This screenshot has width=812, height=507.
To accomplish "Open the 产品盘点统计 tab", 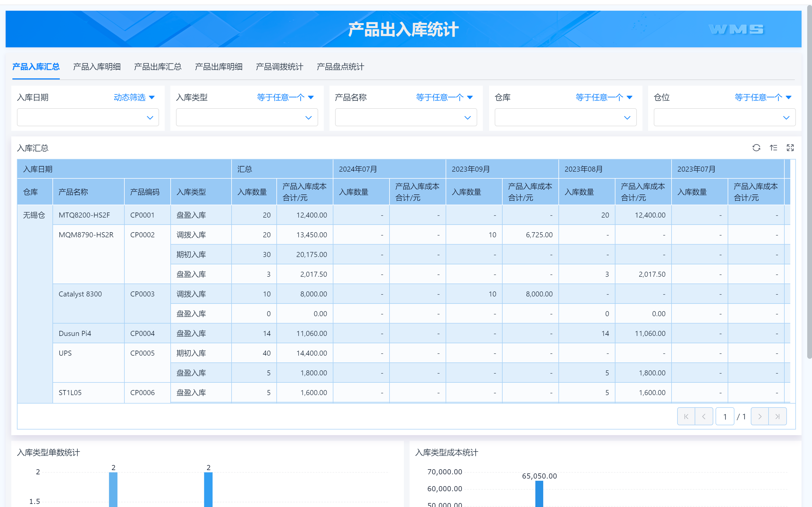I will click(340, 67).
